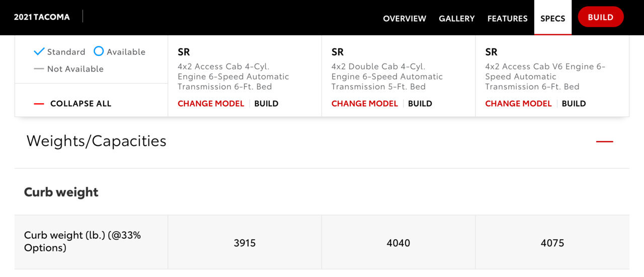The height and width of the screenshot is (277, 644).
Task: Build the SR Access Cab V6 model
Action: coord(574,104)
